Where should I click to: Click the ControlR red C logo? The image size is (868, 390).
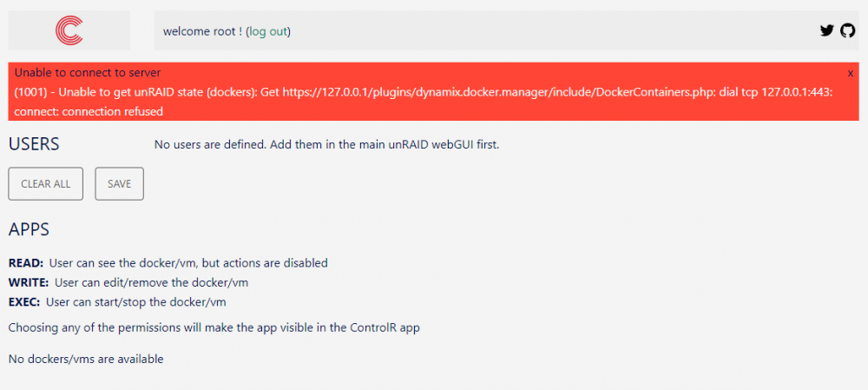pyautogui.click(x=69, y=30)
